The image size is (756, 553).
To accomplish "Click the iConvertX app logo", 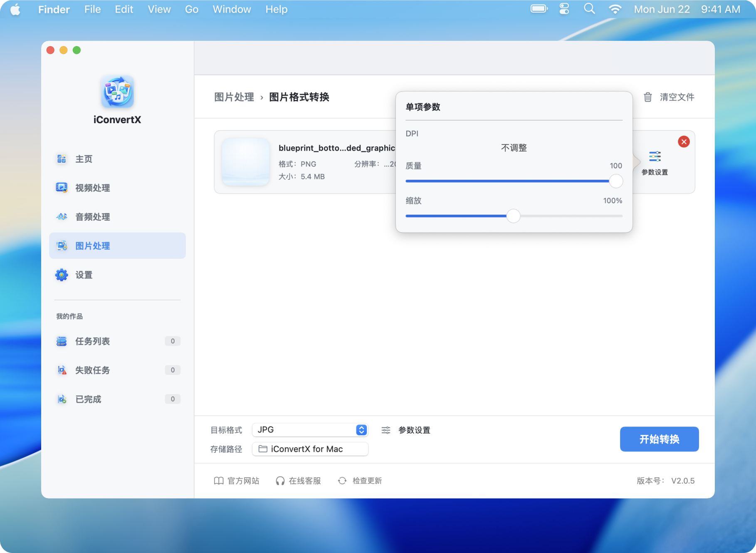I will click(117, 92).
